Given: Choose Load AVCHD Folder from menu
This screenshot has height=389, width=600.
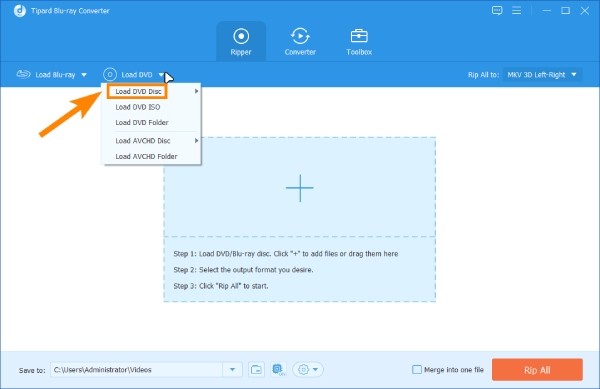Looking at the screenshot, I should click(151, 156).
